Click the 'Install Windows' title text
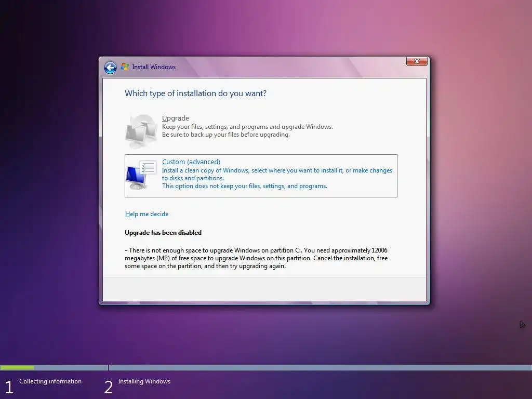The width and height of the screenshot is (532, 399). [x=154, y=67]
